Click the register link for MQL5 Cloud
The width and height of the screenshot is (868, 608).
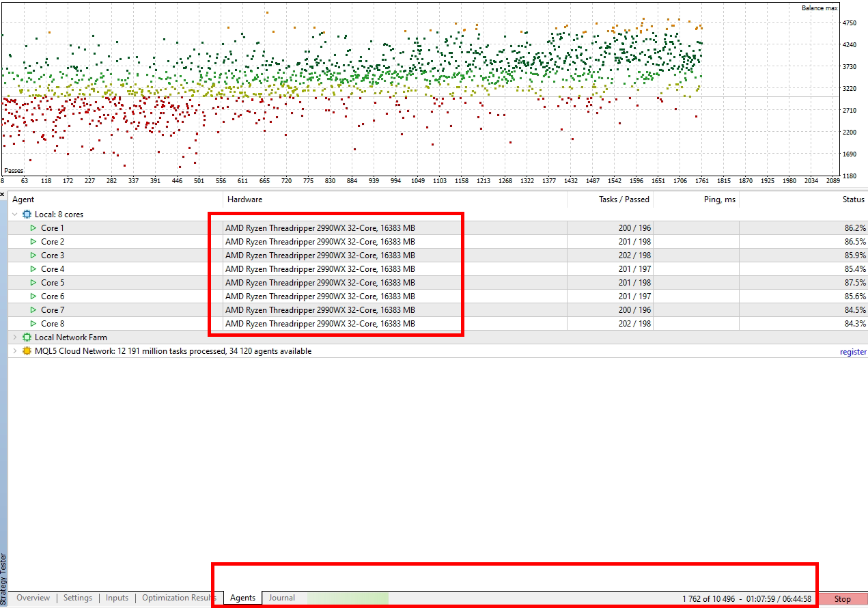[853, 352]
